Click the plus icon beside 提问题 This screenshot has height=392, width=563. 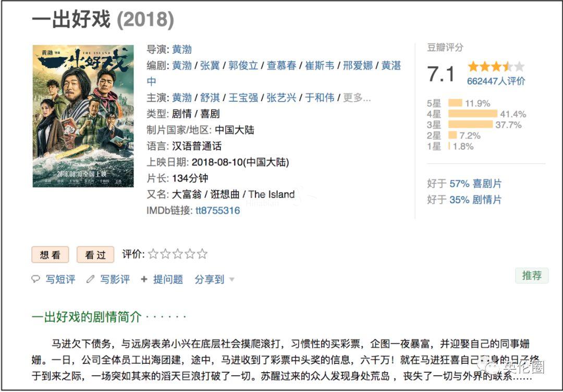click(144, 279)
